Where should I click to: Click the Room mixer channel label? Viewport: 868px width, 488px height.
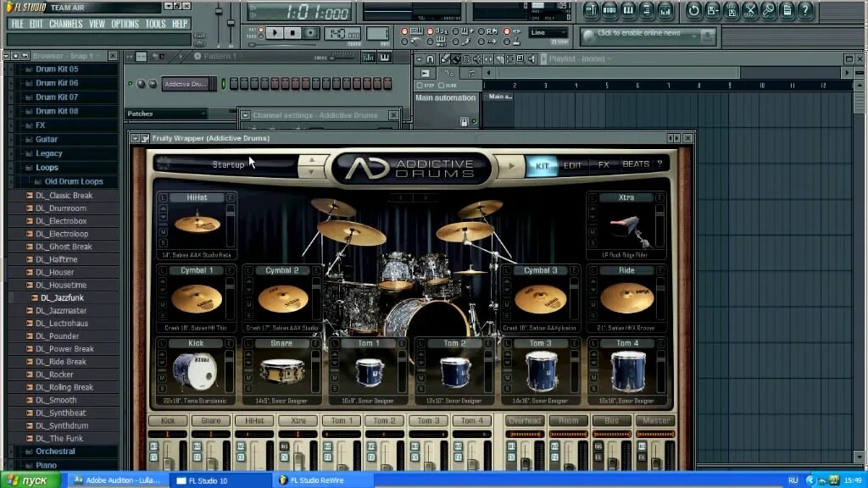568,421
